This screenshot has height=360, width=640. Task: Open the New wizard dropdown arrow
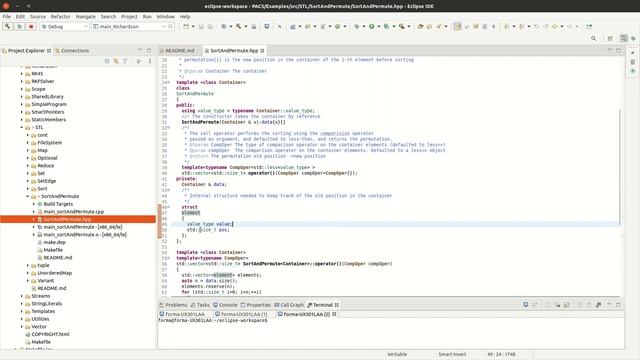point(193,27)
